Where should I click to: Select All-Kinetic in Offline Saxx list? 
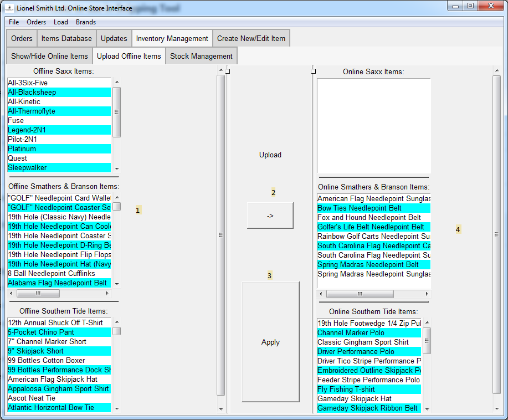(x=59, y=101)
